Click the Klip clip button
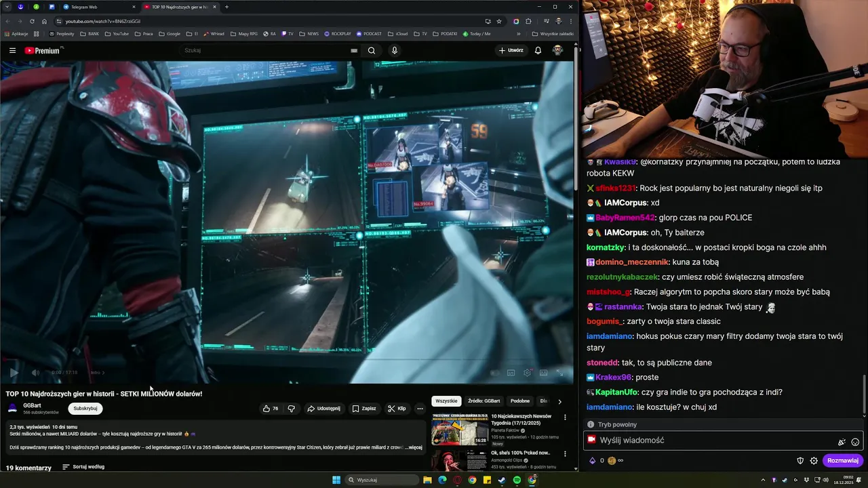 (397, 409)
